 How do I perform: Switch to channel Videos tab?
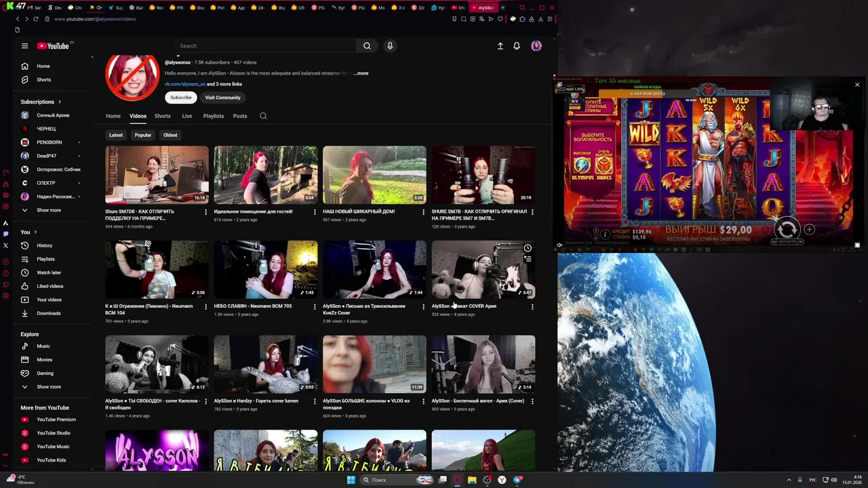(138, 116)
